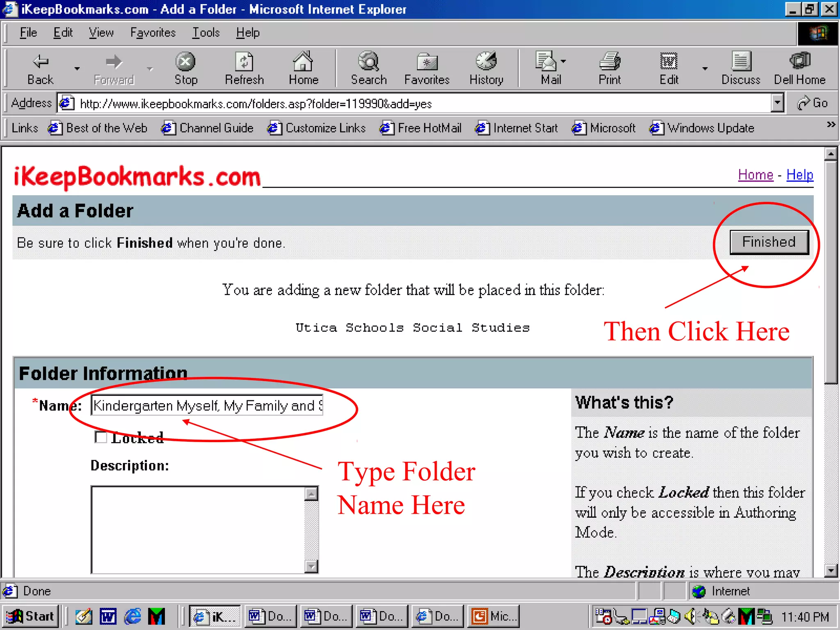The image size is (840, 630).
Task: Click the Go button beside the address bar
Action: (x=812, y=103)
